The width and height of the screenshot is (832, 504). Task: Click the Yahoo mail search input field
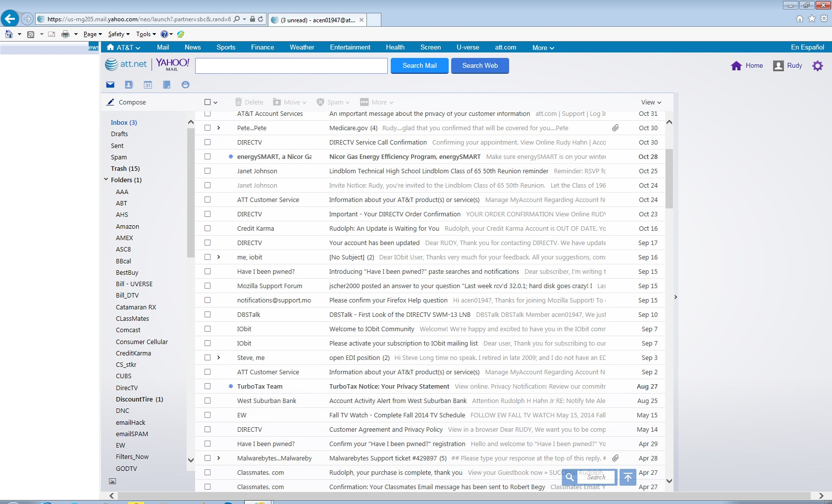[291, 66]
